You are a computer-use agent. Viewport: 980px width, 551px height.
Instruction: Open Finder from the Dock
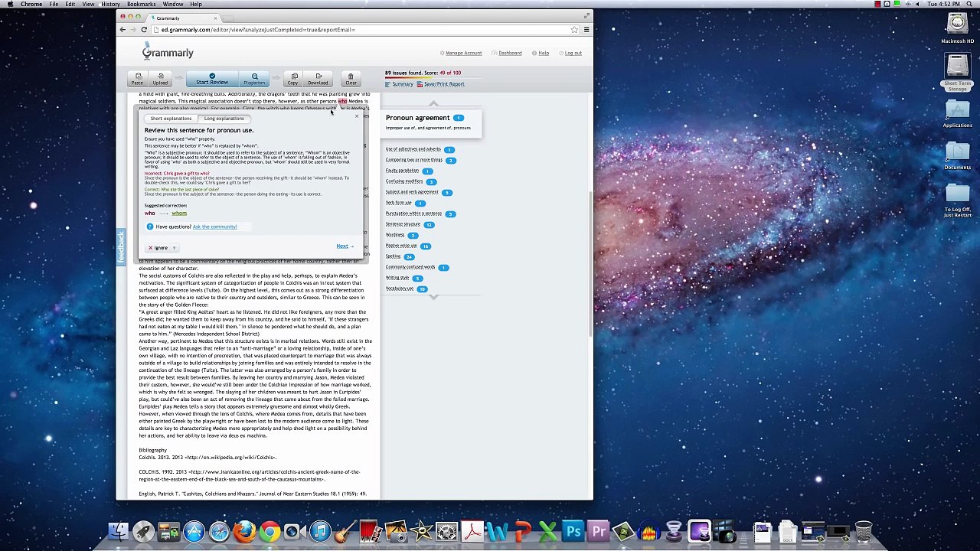click(x=118, y=531)
